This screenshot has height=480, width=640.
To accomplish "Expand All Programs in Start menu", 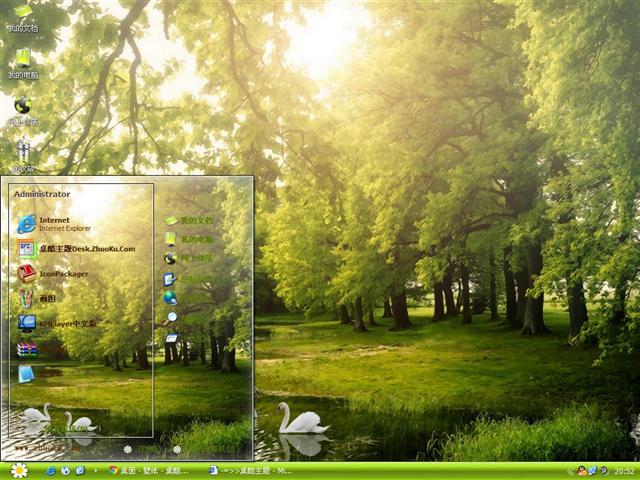I will click(x=72, y=428).
